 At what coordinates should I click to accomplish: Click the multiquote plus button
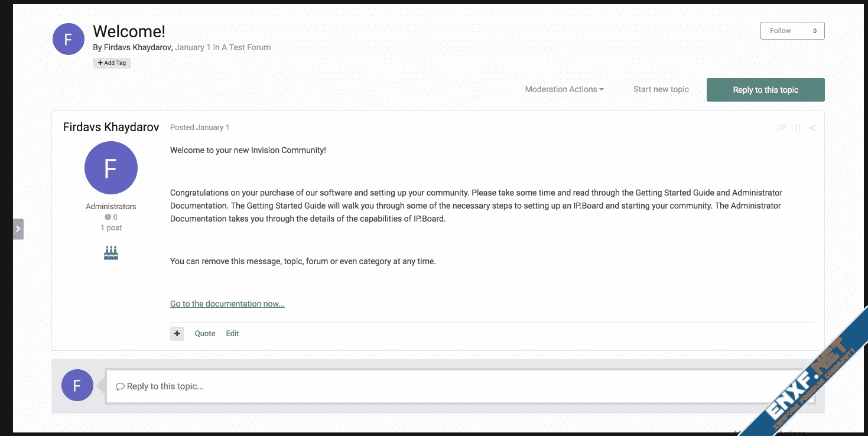(177, 334)
